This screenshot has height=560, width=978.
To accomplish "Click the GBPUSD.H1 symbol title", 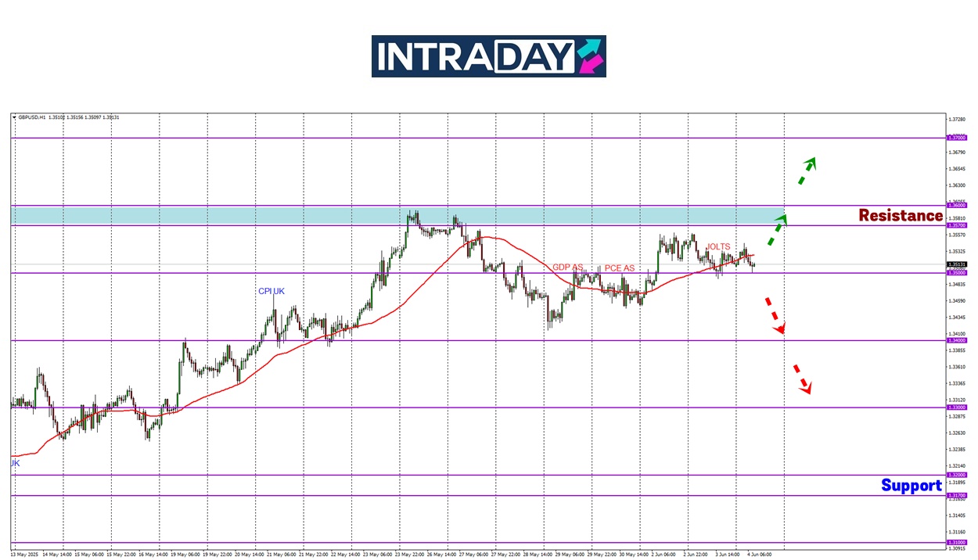I will (x=31, y=117).
